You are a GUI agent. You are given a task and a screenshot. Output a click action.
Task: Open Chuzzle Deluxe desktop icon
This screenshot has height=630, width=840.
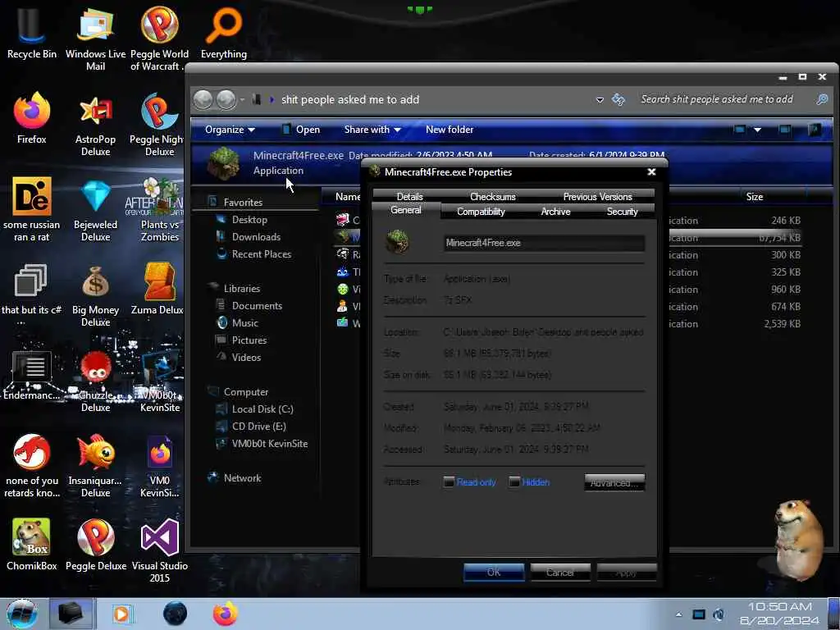(95, 381)
